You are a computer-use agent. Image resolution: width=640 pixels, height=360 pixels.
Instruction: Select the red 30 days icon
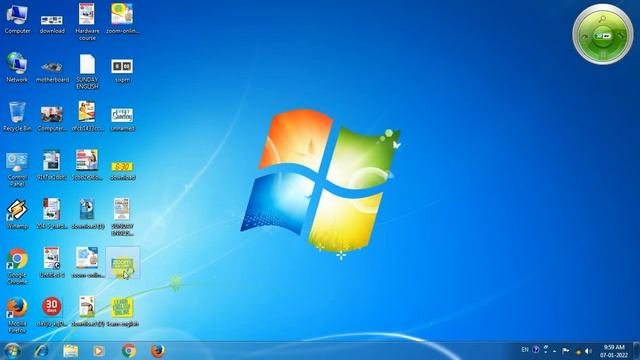tap(52, 311)
